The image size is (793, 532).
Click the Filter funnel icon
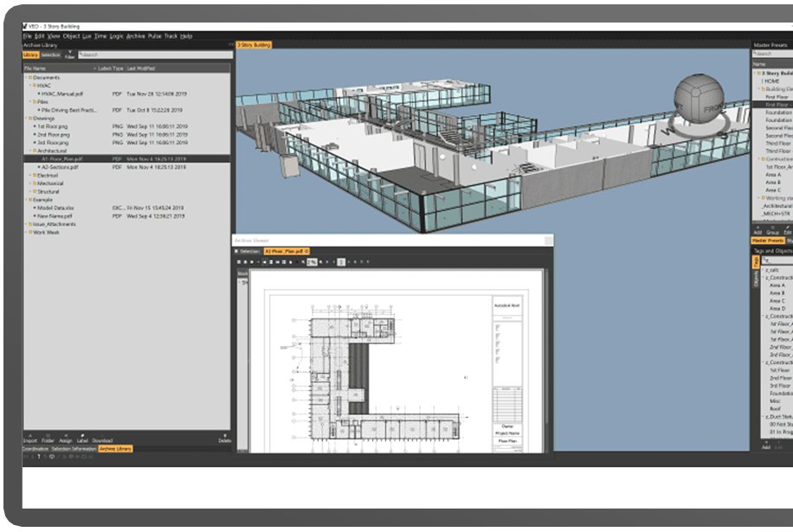click(69, 54)
